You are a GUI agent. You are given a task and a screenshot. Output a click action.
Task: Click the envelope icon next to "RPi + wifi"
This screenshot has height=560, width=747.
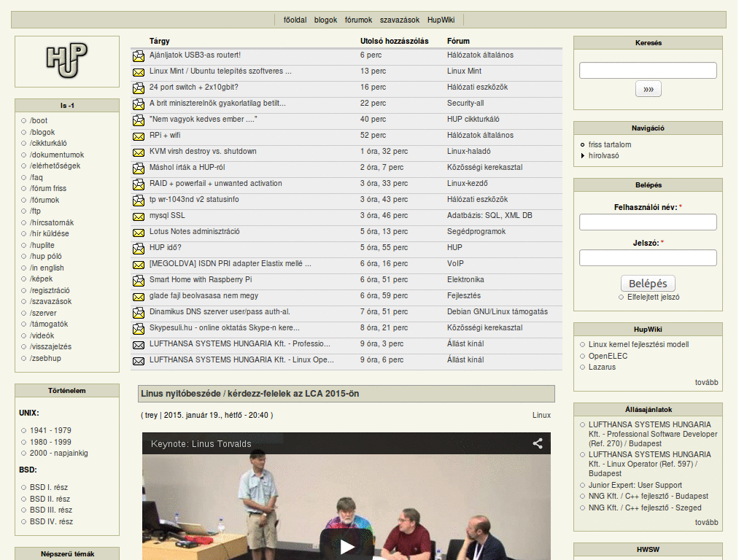click(138, 136)
